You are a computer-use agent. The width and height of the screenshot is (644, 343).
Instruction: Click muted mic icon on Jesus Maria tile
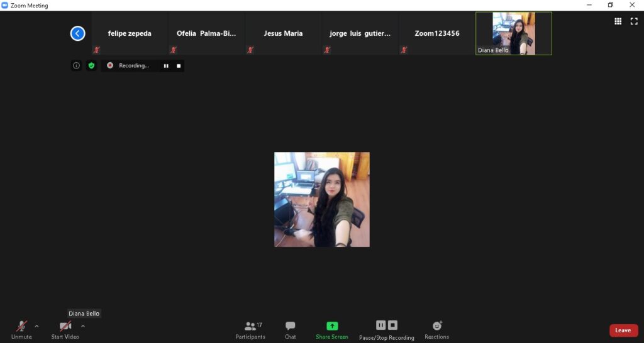(250, 50)
